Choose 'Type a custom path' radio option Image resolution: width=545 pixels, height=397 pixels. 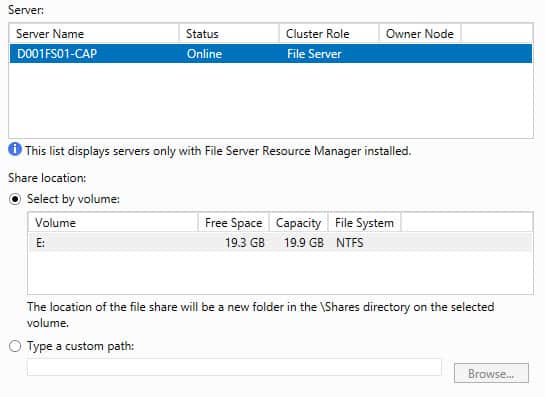15,346
